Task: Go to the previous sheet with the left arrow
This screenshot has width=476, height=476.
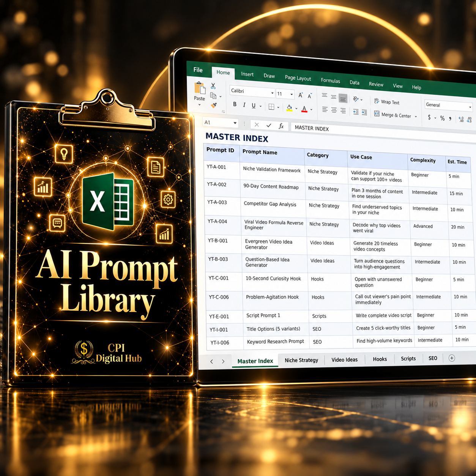Action: point(212,361)
